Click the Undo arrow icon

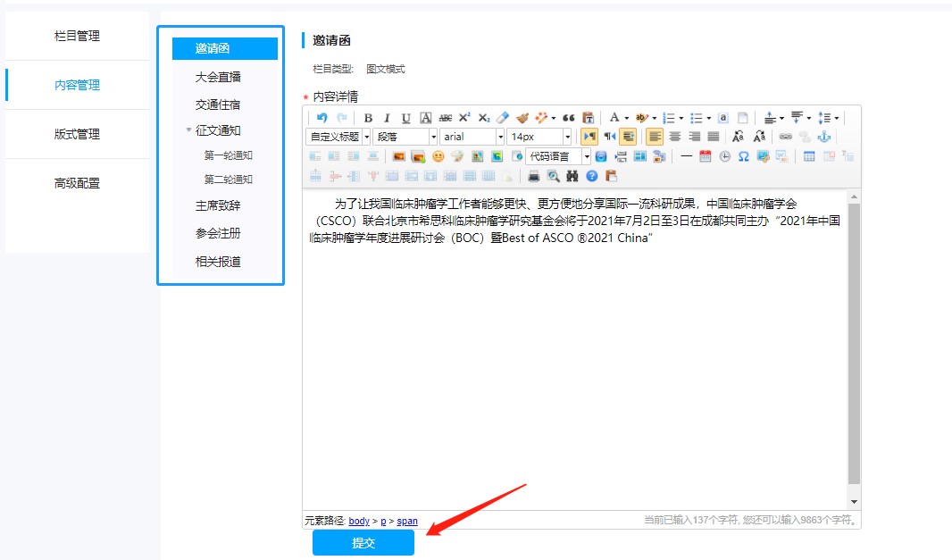pos(322,118)
